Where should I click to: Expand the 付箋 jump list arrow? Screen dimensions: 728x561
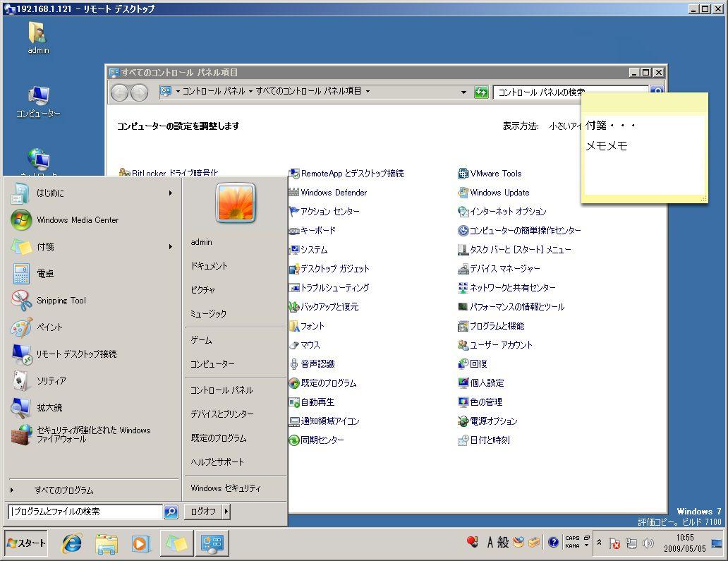point(171,246)
